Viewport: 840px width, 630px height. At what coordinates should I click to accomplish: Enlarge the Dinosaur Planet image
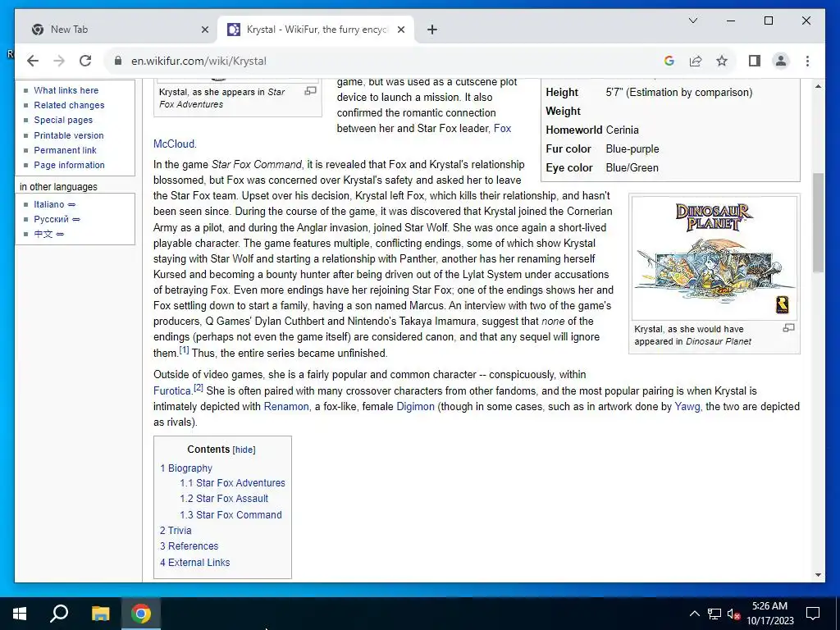tap(788, 328)
